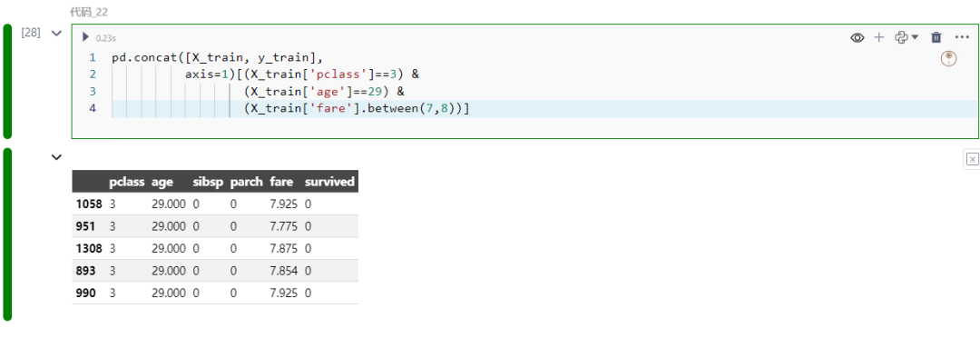Click fare value 7.875 in row 1308
Image resolution: width=980 pixels, height=348 pixels.
284,248
